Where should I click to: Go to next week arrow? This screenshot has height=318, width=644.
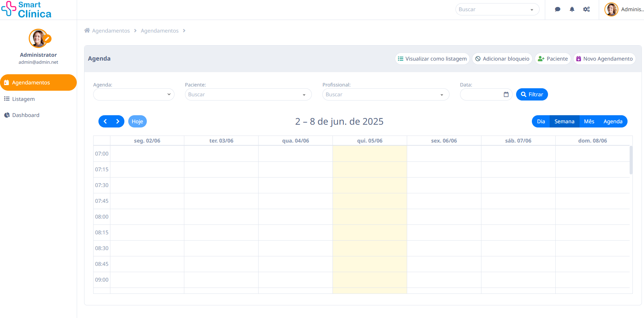point(118,122)
